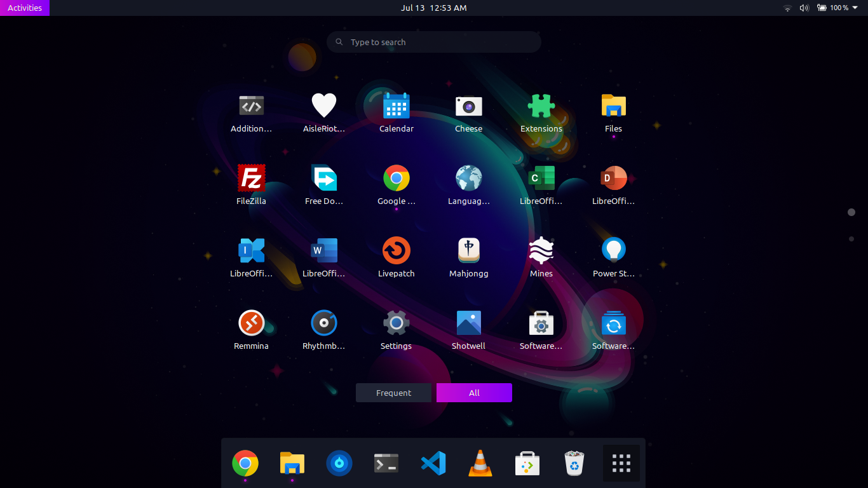Image resolution: width=868 pixels, height=488 pixels.
Task: Launch LibreOffice Calc green C icon
Action: tap(541, 178)
